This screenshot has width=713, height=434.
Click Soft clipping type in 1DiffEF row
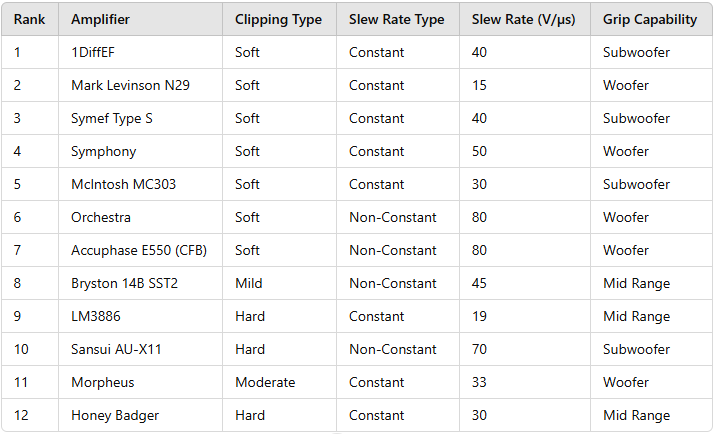(247, 52)
